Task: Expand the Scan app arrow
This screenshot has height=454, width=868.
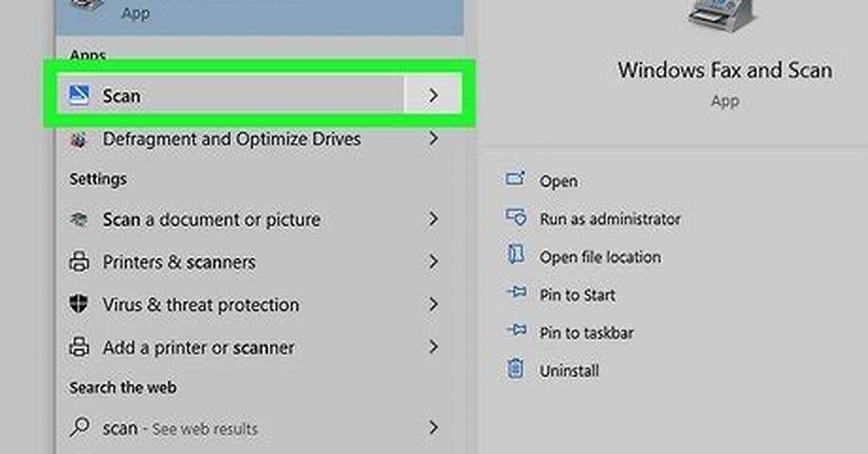Action: pyautogui.click(x=433, y=95)
